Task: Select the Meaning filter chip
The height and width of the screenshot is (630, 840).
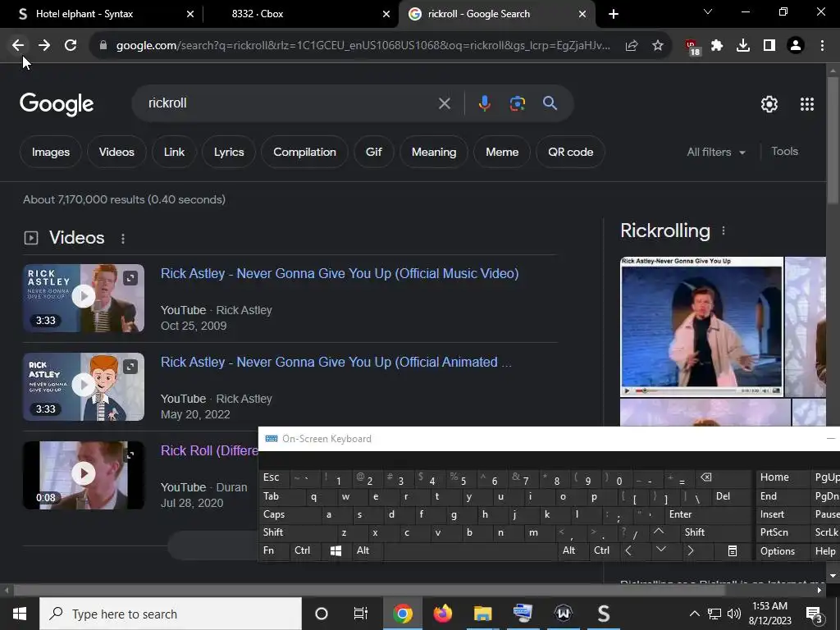Action: (433, 152)
